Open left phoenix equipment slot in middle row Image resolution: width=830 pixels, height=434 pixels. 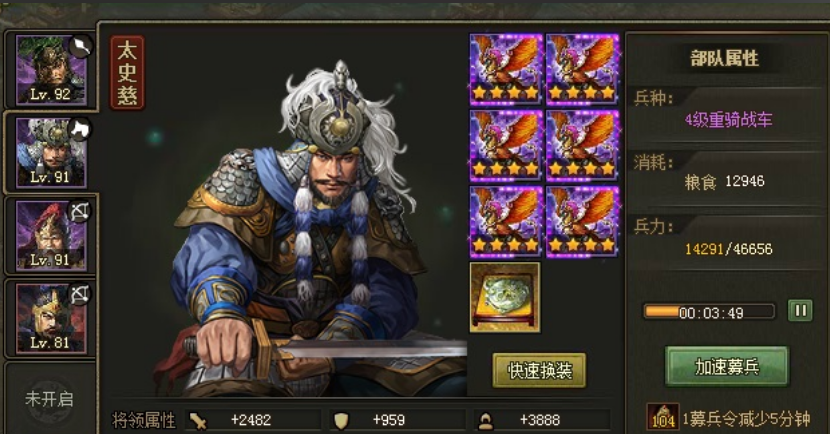click(506, 146)
